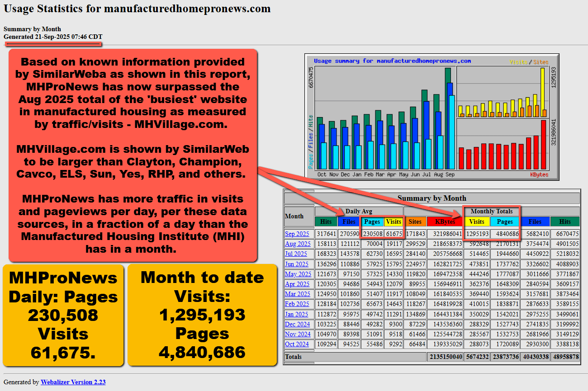Click the red KBytes column header
The height and width of the screenshot is (391, 588).
pyautogui.click(x=445, y=221)
